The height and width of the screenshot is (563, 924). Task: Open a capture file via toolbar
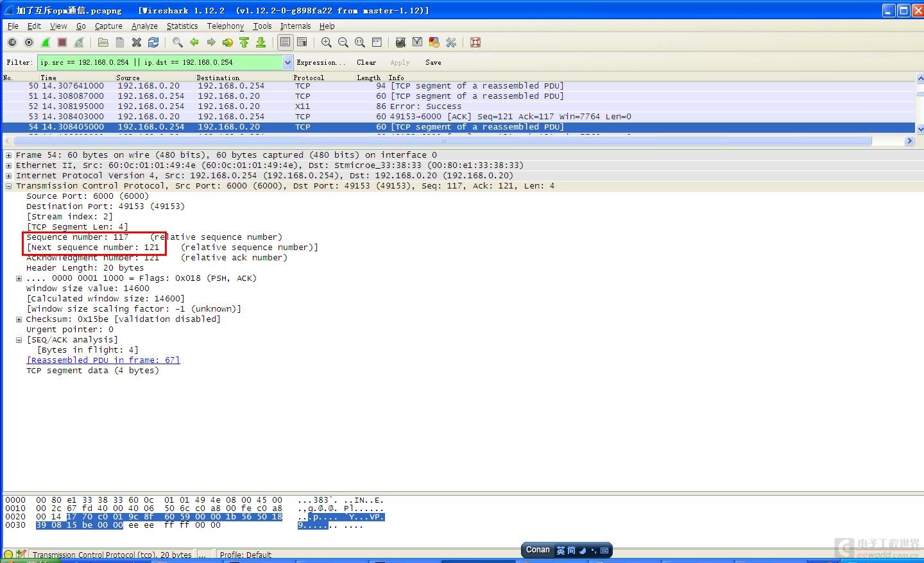coord(103,42)
